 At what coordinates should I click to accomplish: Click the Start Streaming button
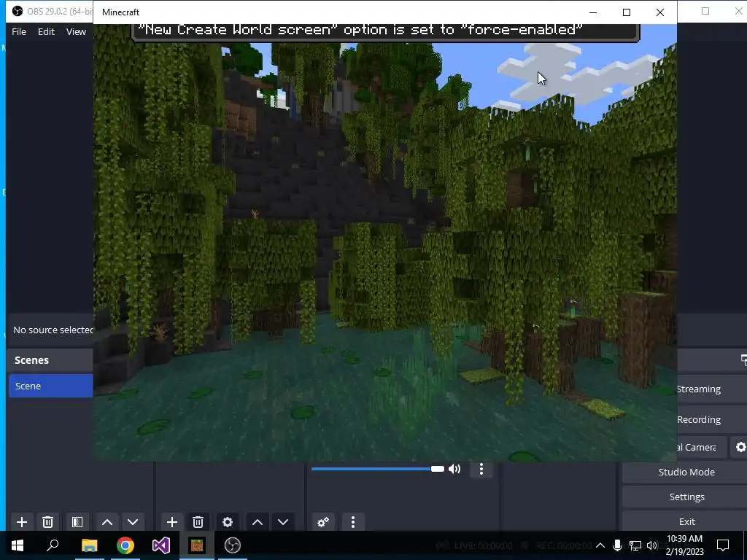712,389
